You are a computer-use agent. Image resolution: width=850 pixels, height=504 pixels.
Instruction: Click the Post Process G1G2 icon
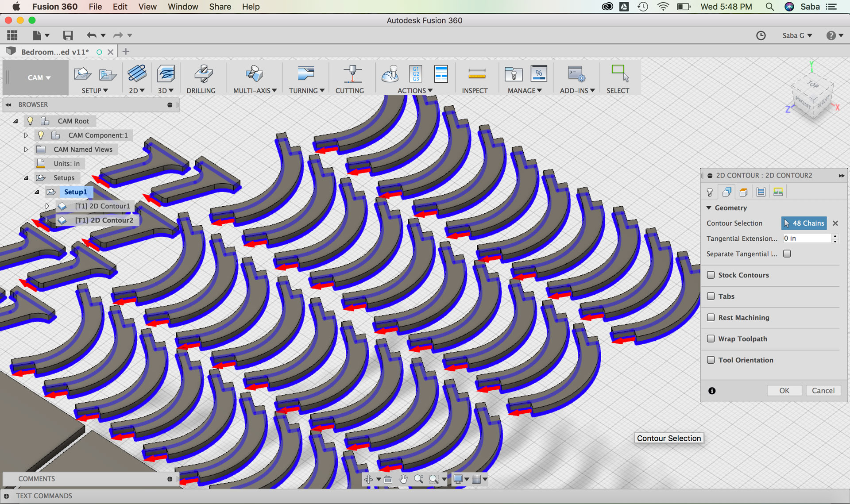click(x=416, y=74)
